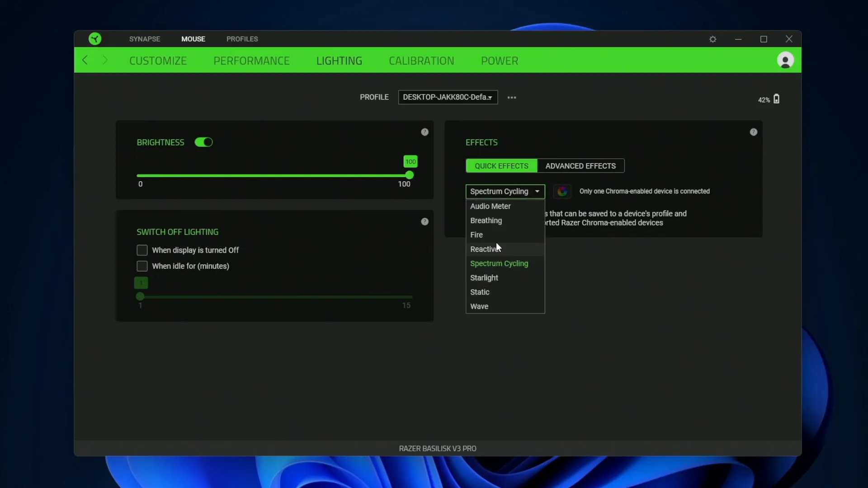Click the brightness value 100 badge

point(410,161)
